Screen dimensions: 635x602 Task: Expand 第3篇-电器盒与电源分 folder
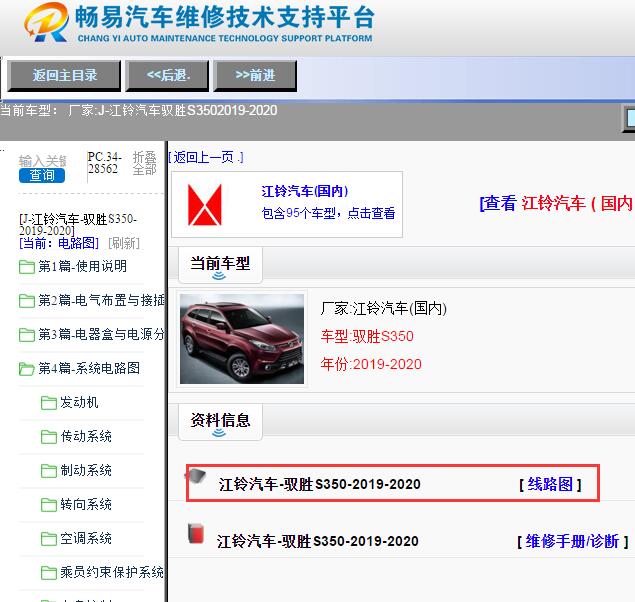(x=101, y=334)
